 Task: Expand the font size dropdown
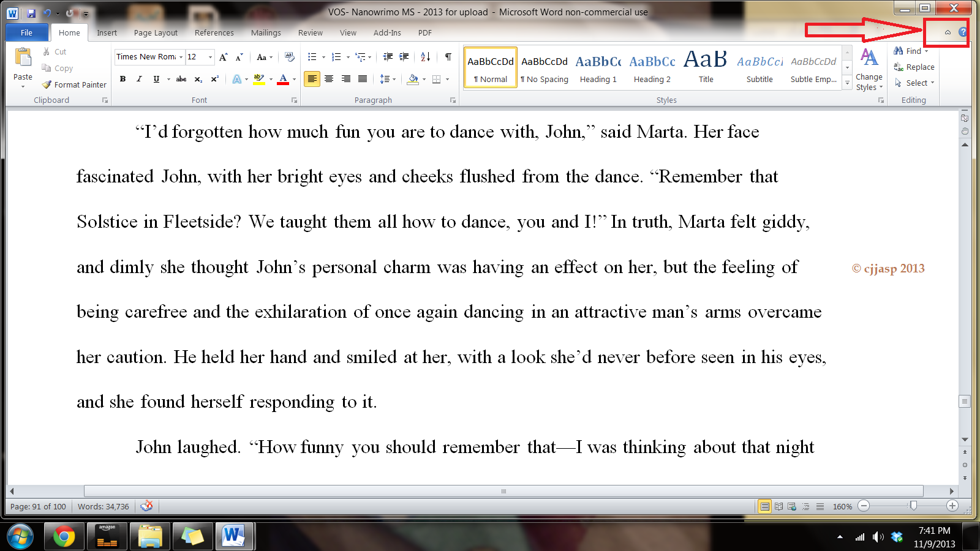tap(210, 57)
